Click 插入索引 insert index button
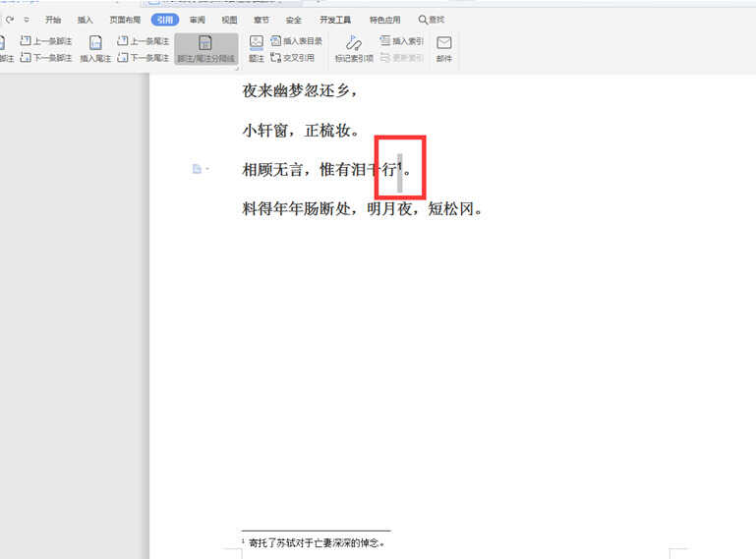The height and width of the screenshot is (559, 756). tap(402, 41)
